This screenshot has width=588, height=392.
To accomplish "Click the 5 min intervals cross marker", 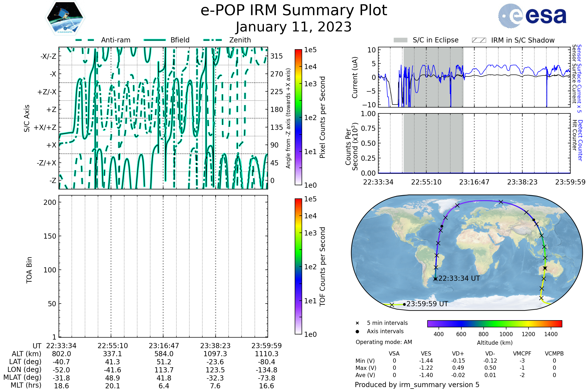I will click(357, 323).
